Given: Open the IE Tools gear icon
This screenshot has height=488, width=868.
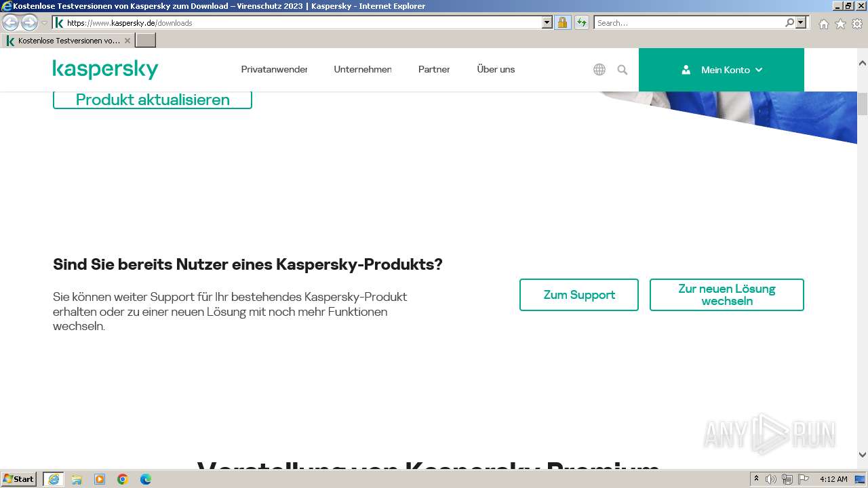Looking at the screenshot, I should coord(857,24).
